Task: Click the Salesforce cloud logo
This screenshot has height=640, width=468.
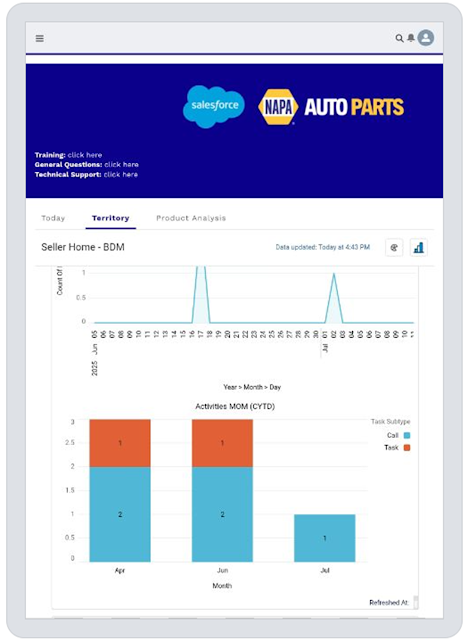Action: 214,106
